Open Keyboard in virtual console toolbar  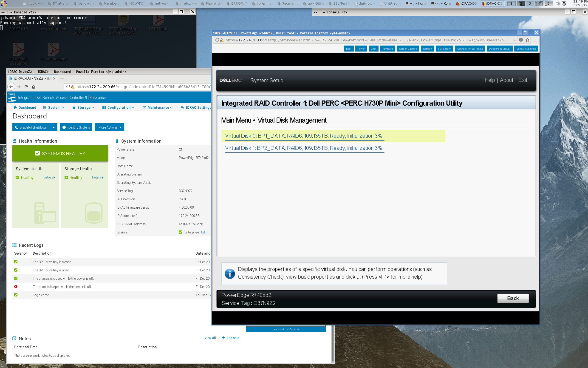point(387,49)
